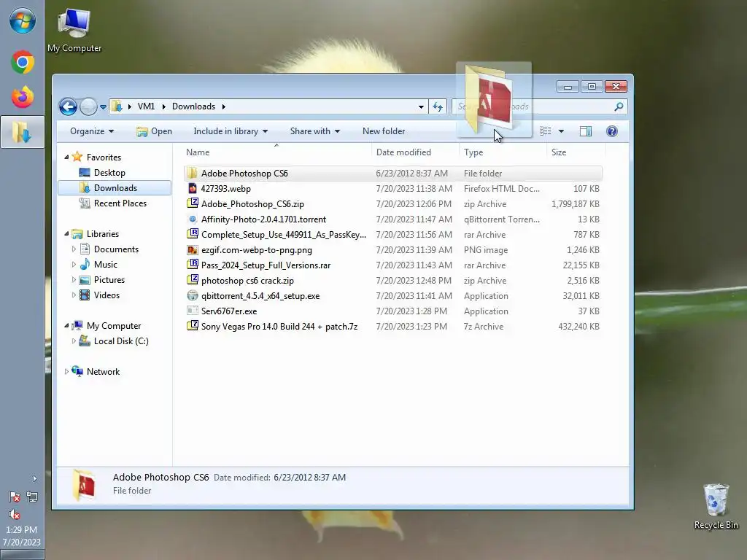This screenshot has height=560, width=747.
Task: Select the Adobe Photoshop CS6 folder icon
Action: tap(192, 174)
